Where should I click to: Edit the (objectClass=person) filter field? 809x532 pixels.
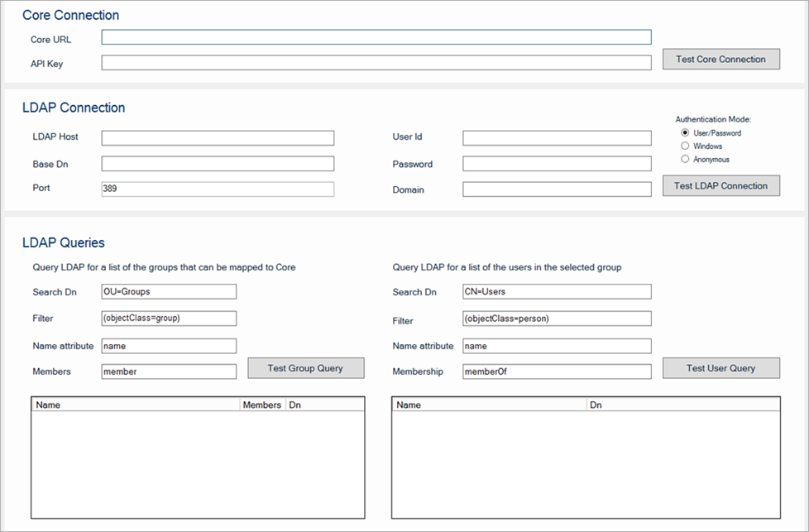coord(557,319)
